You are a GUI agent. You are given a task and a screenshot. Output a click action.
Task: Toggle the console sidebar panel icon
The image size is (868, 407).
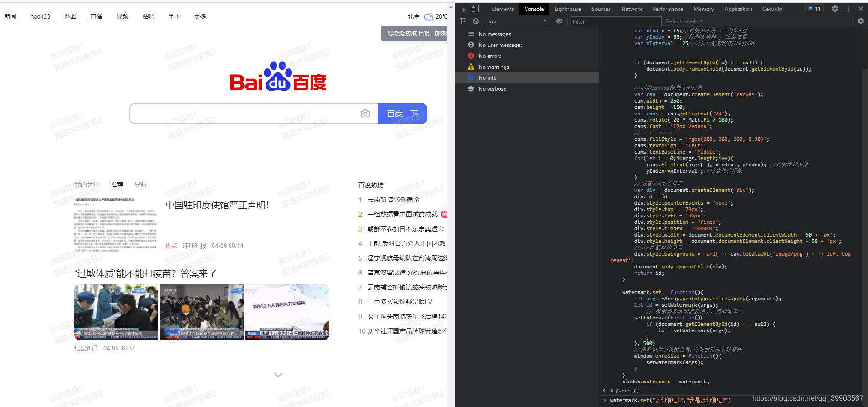(463, 21)
